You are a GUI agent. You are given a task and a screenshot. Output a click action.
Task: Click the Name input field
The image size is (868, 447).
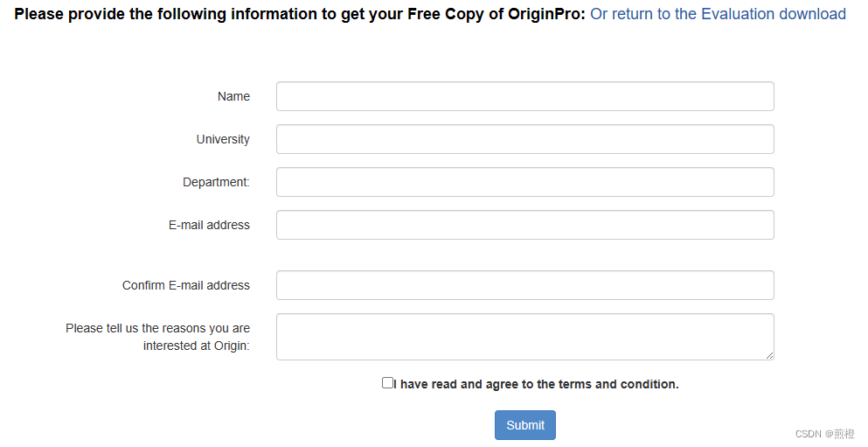tap(524, 96)
